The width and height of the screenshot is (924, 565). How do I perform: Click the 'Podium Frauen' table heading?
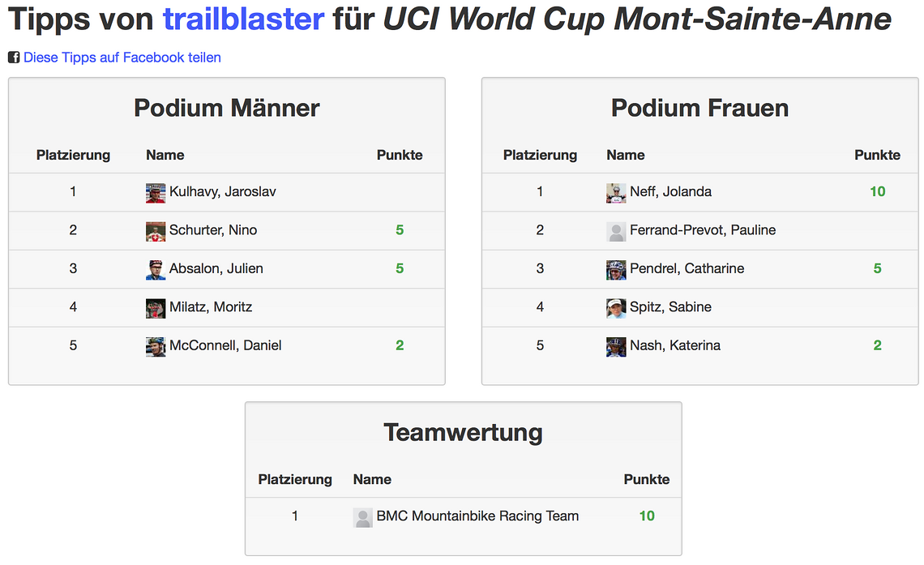[x=700, y=108]
